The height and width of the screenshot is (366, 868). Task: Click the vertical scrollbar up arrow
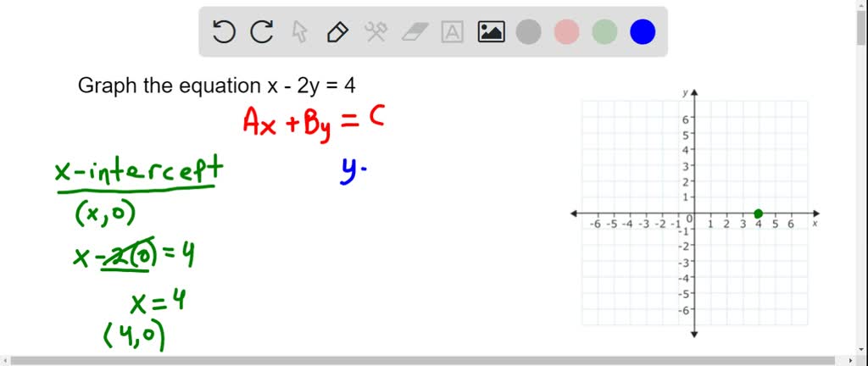pos(862,4)
